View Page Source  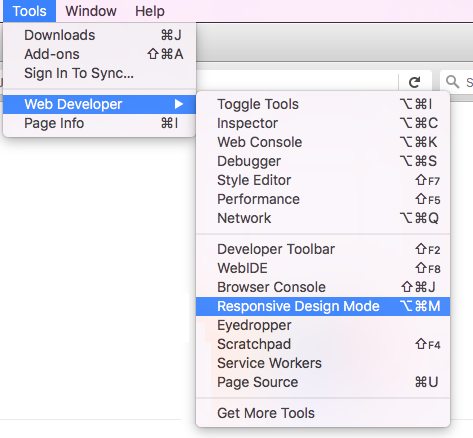point(323,382)
